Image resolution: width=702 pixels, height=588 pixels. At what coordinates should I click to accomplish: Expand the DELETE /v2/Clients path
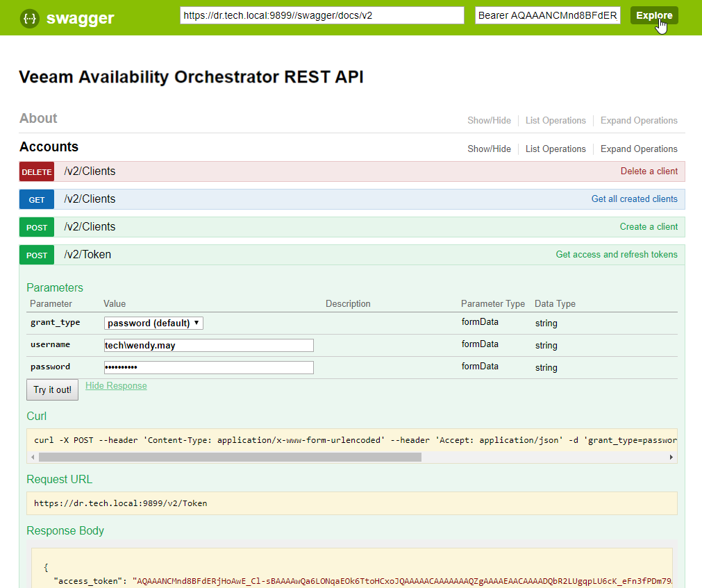90,171
